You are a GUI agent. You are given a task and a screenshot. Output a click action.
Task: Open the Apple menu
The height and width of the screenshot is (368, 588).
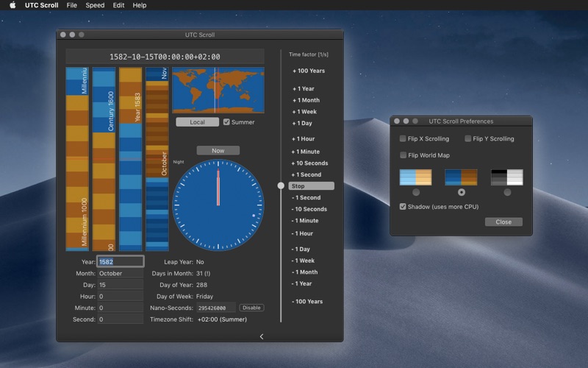click(x=12, y=5)
